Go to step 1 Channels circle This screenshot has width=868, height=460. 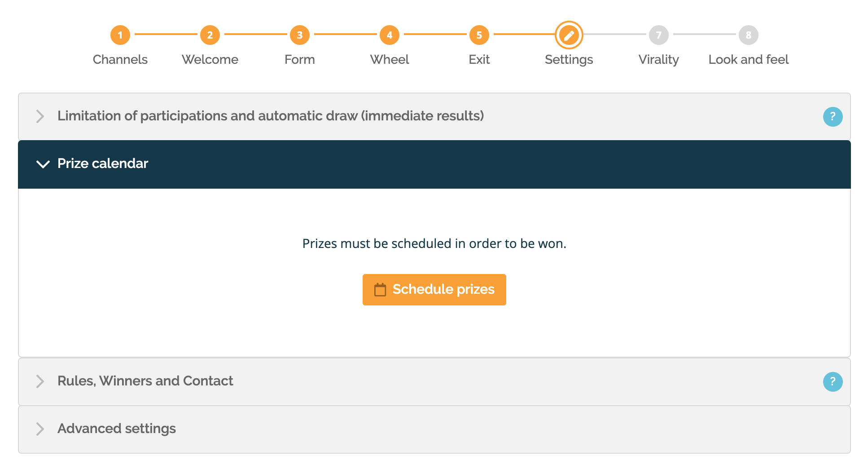tap(120, 35)
